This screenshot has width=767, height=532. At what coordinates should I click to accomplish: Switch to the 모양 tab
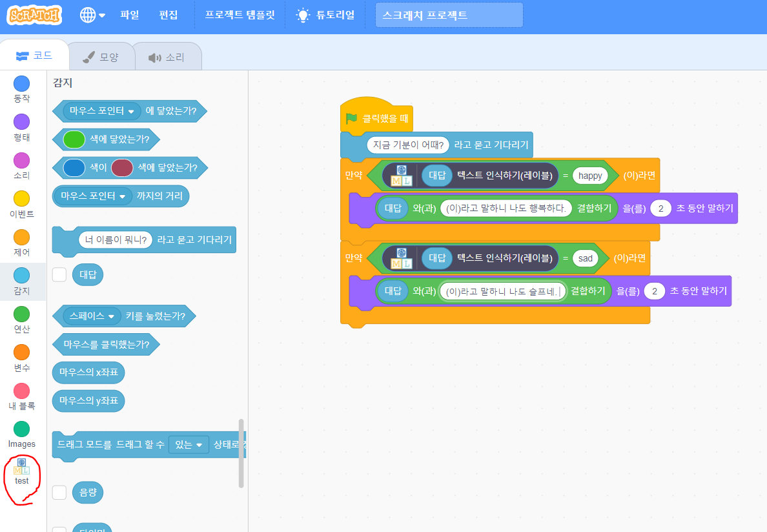[101, 57]
